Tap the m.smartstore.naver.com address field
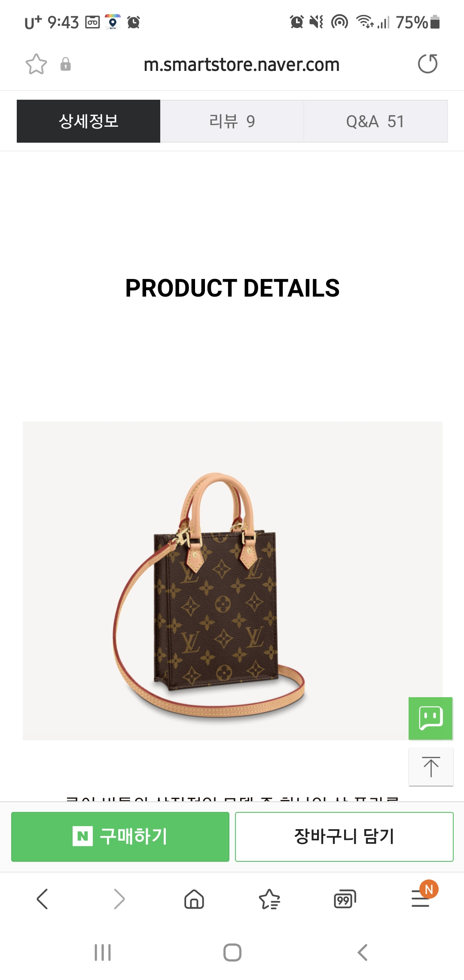The width and height of the screenshot is (464, 980). tap(241, 64)
